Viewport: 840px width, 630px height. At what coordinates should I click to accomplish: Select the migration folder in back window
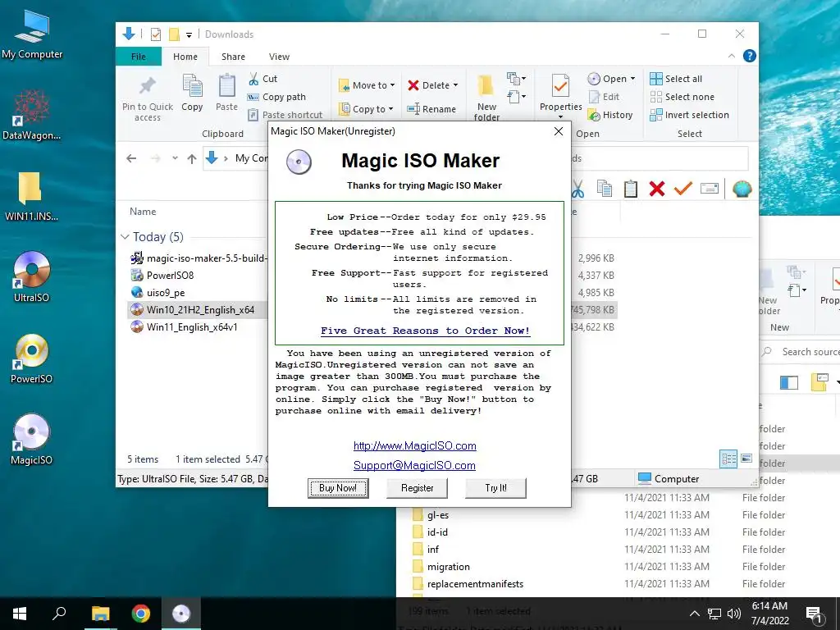tap(449, 567)
